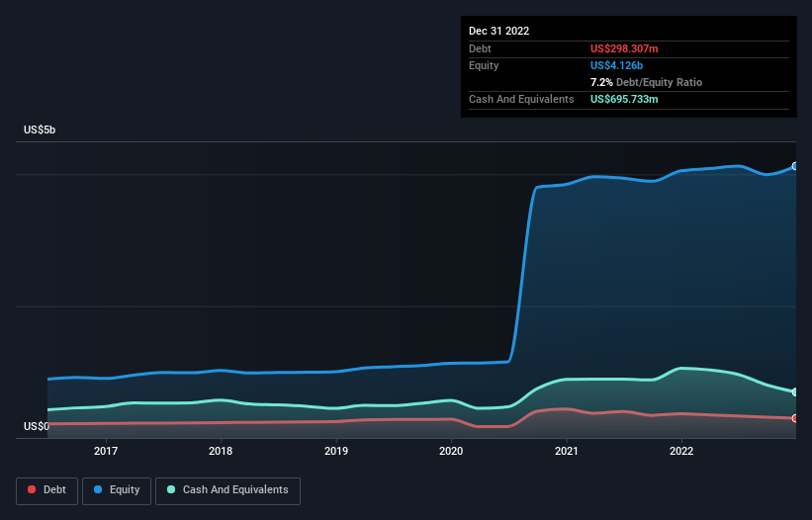Click the 2019 axis label
The height and width of the screenshot is (520, 812).
tap(336, 451)
